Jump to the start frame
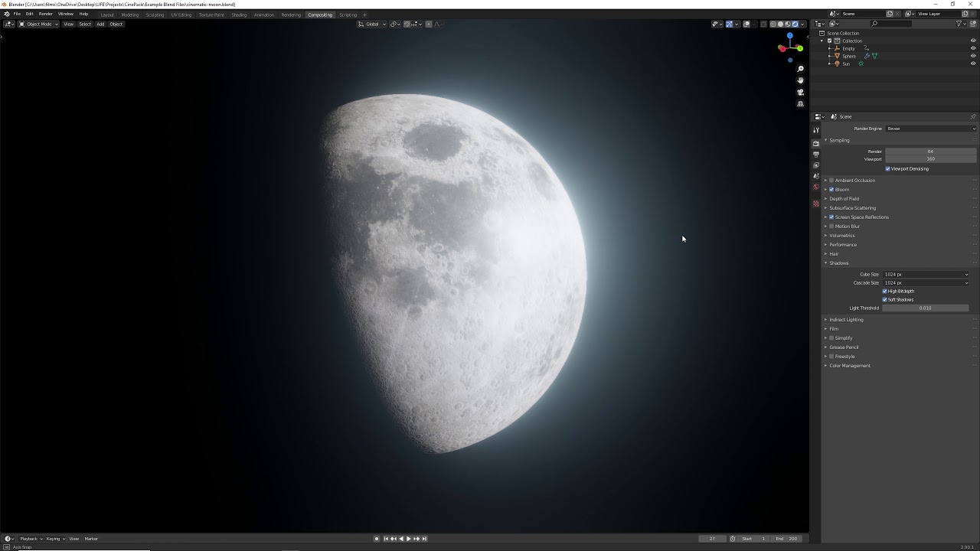The width and height of the screenshot is (980, 551). click(x=385, y=539)
